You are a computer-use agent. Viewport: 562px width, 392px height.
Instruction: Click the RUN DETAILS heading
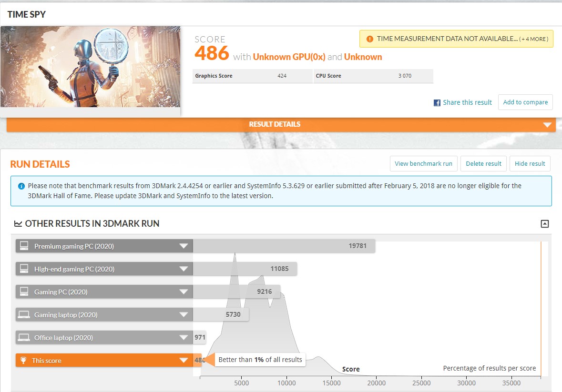40,164
